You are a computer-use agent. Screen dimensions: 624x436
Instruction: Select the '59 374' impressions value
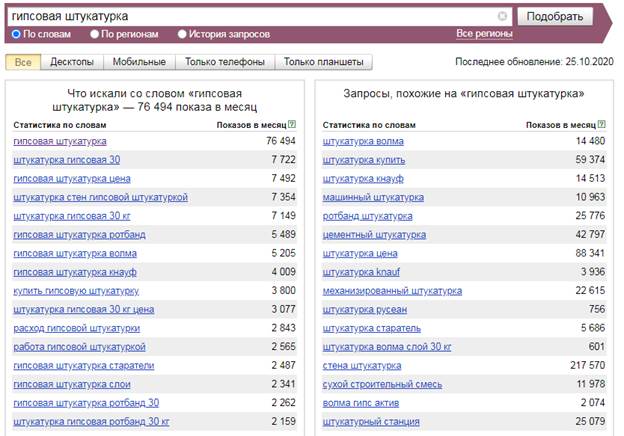tap(590, 160)
